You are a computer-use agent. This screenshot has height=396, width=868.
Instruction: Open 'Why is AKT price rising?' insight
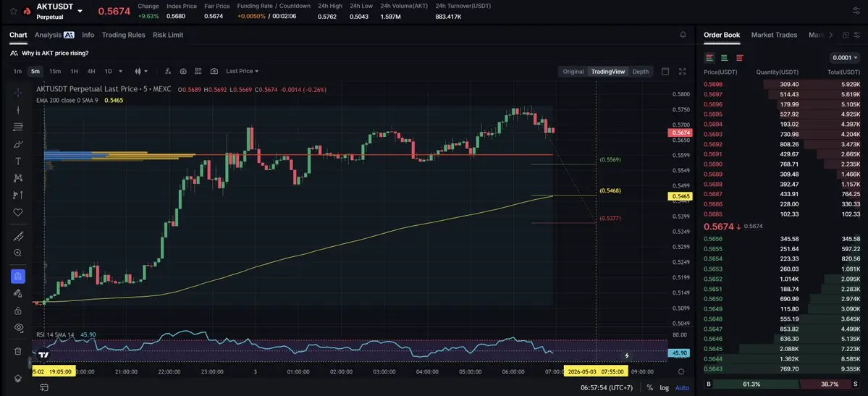(x=50, y=53)
